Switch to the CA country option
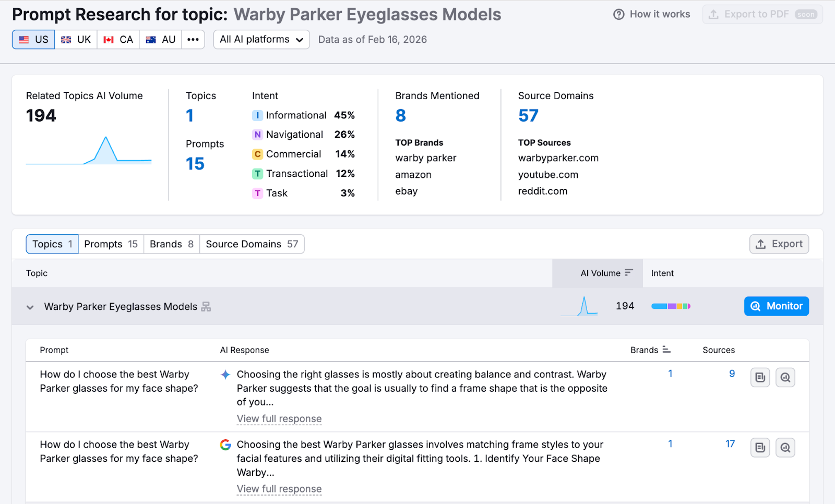This screenshot has width=835, height=504. click(x=118, y=40)
